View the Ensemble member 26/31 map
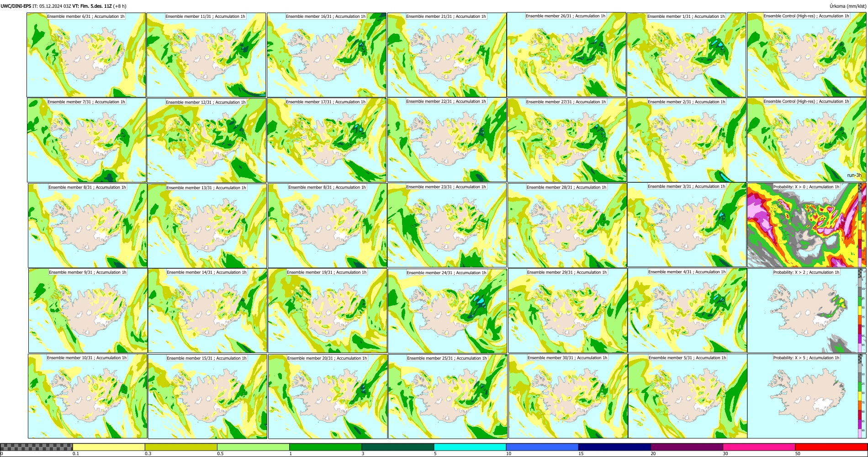 (x=566, y=54)
